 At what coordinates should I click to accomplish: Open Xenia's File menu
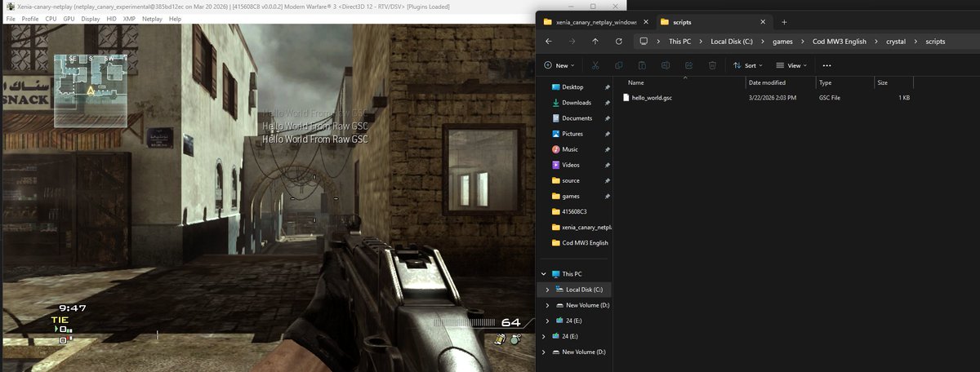pyautogui.click(x=11, y=18)
